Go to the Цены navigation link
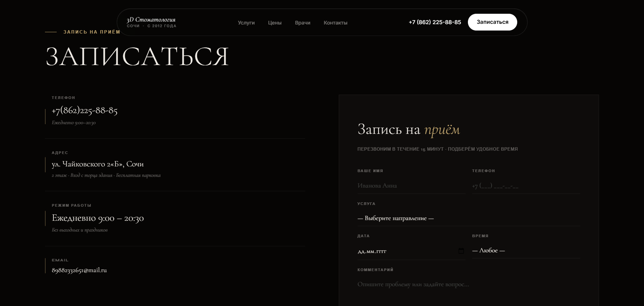The height and width of the screenshot is (306, 644). pyautogui.click(x=275, y=23)
